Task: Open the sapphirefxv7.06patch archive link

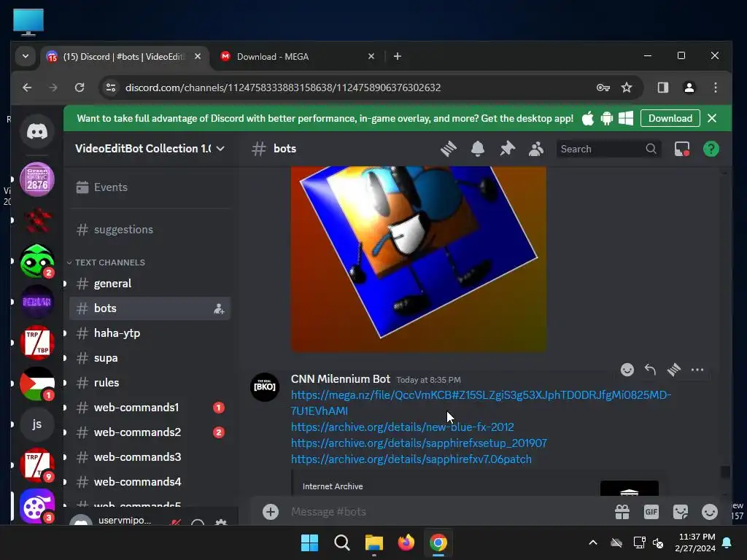Action: [x=411, y=459]
